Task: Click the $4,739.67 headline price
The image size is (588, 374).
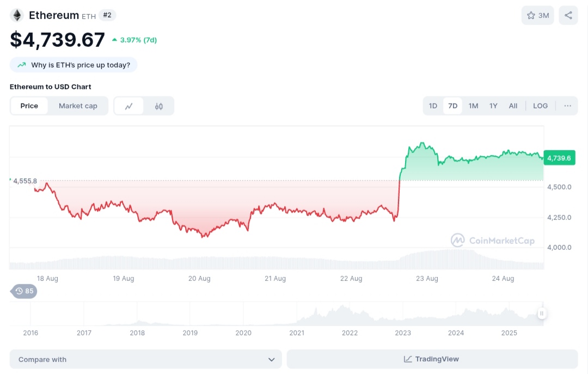Action: [x=57, y=40]
